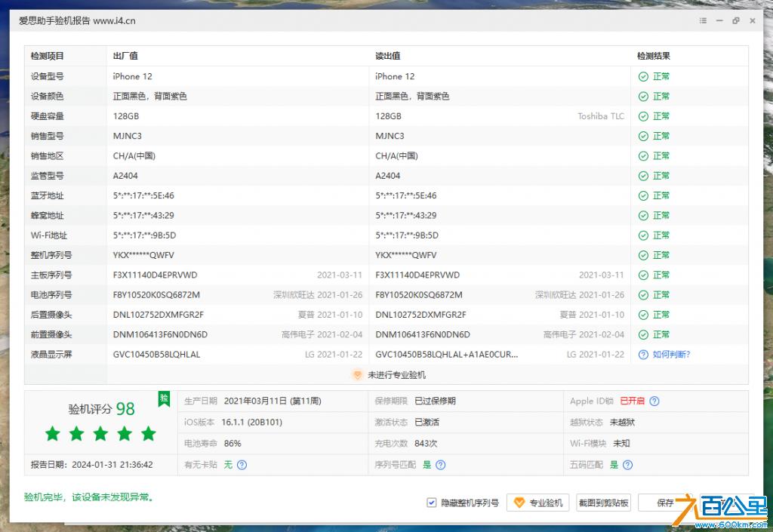
Task: Click the first green rating star
Action: (x=53, y=434)
